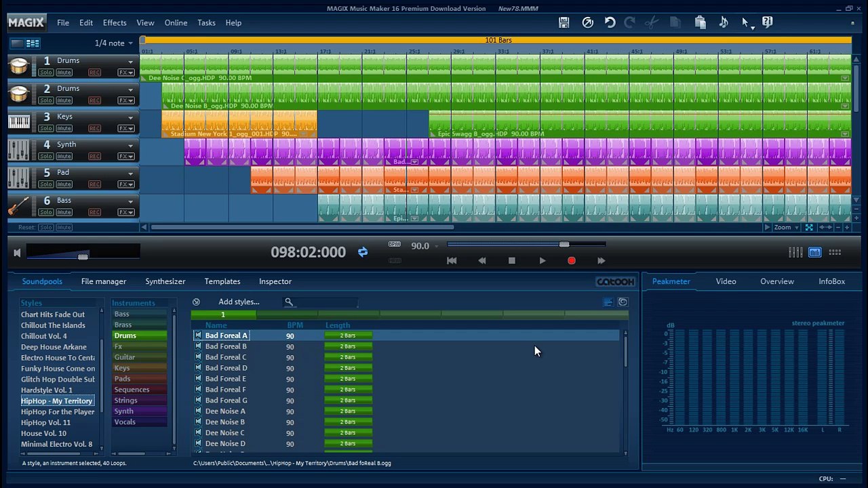Switch to the Synthesizer tab

[165, 281]
